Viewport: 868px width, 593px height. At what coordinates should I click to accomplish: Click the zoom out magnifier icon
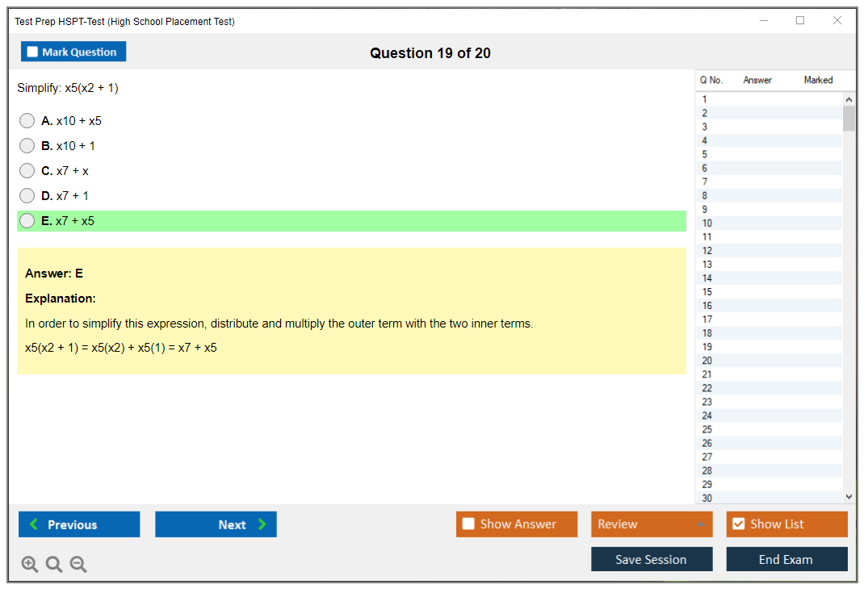[78, 565]
